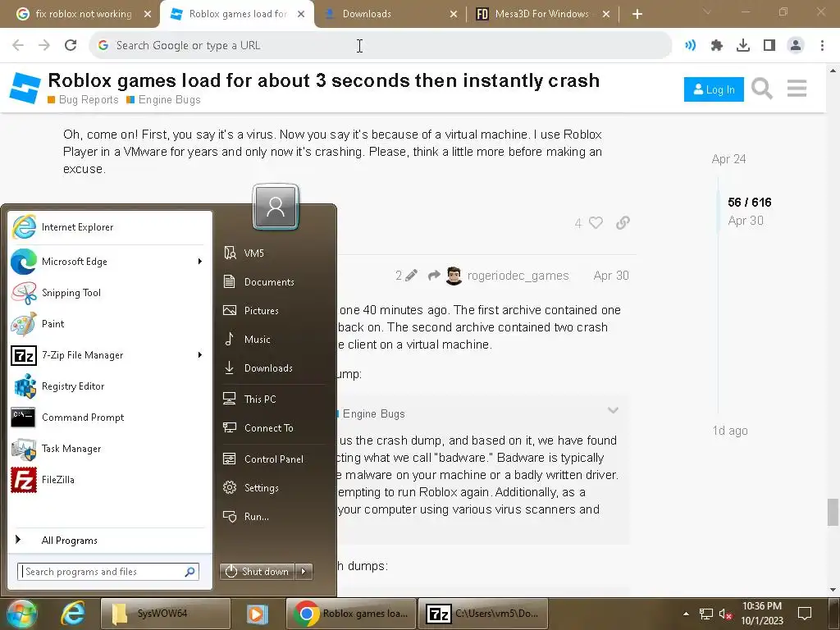Expand Microsoft Edge submenu arrow
Screen dimensions: 840x630
tap(200, 262)
